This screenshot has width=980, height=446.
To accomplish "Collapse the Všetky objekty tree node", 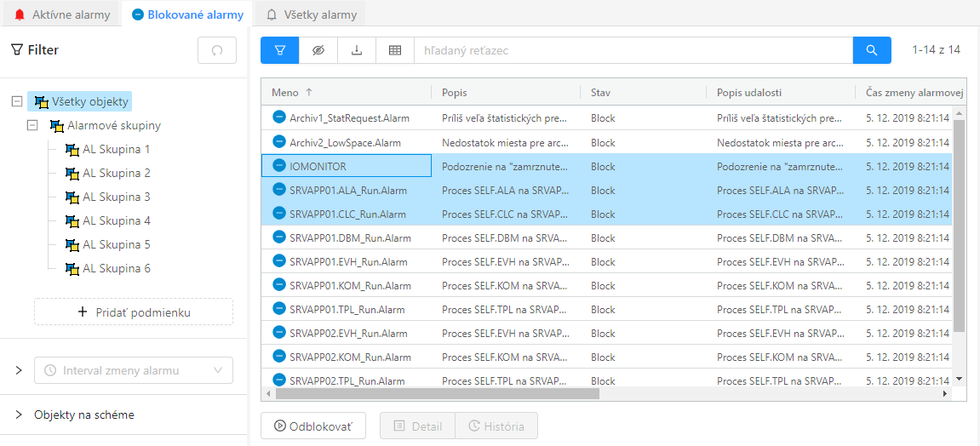I will pyautogui.click(x=16, y=101).
